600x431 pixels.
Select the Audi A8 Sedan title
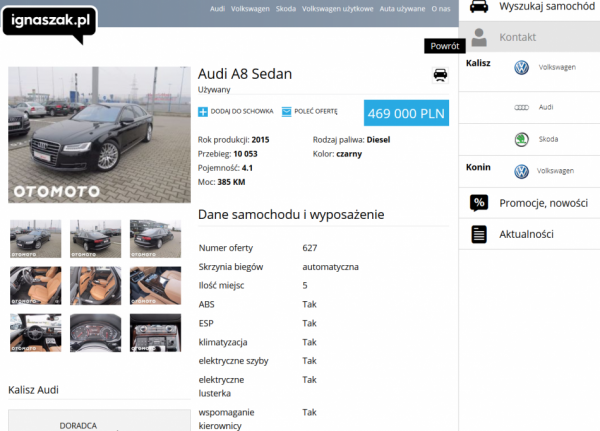(245, 74)
